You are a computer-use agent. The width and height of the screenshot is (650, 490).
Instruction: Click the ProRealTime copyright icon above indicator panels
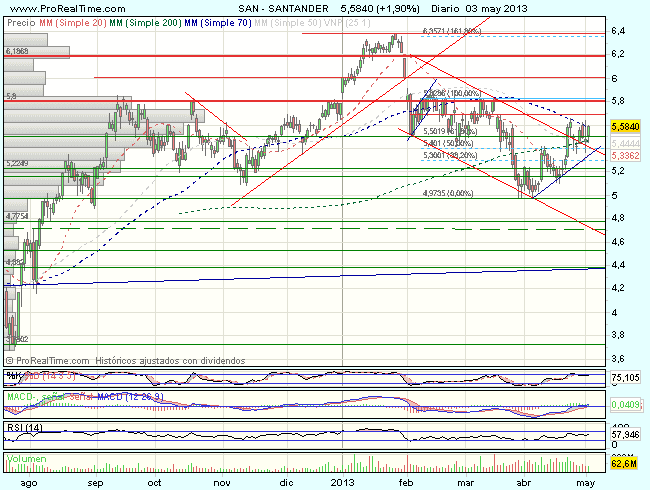click(10, 359)
